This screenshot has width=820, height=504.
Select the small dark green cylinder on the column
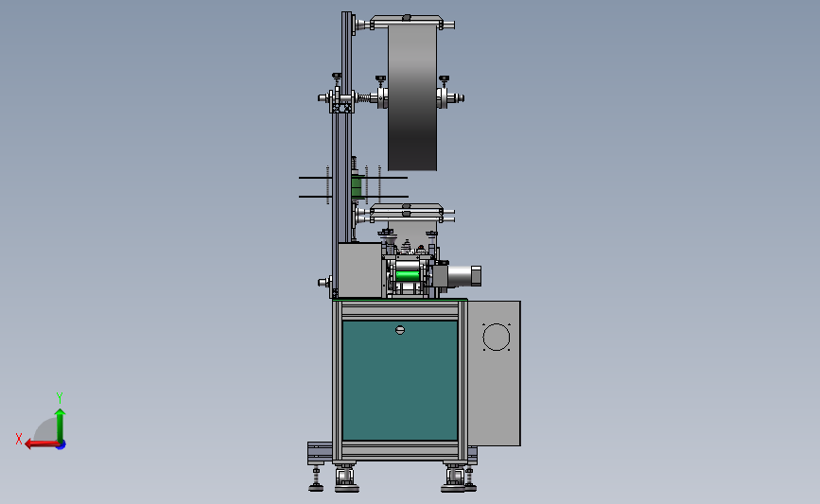pyautogui.click(x=357, y=186)
